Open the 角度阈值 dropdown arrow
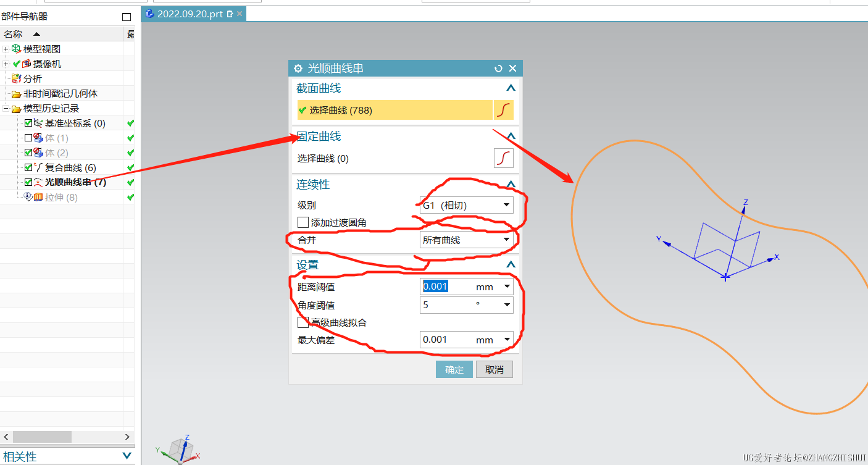The height and width of the screenshot is (465, 868). coord(507,305)
